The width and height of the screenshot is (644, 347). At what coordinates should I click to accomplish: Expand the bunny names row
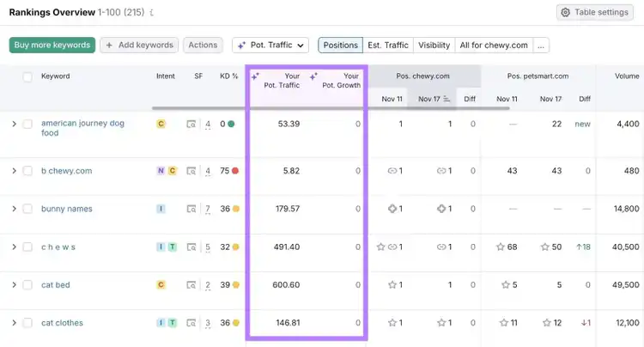tap(14, 209)
